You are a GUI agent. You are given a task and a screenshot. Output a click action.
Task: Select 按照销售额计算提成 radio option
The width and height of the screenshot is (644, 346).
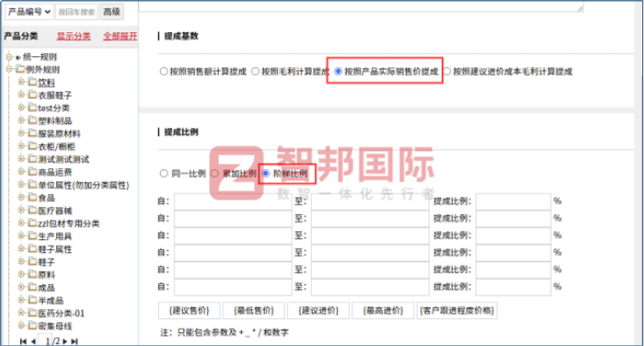point(164,72)
